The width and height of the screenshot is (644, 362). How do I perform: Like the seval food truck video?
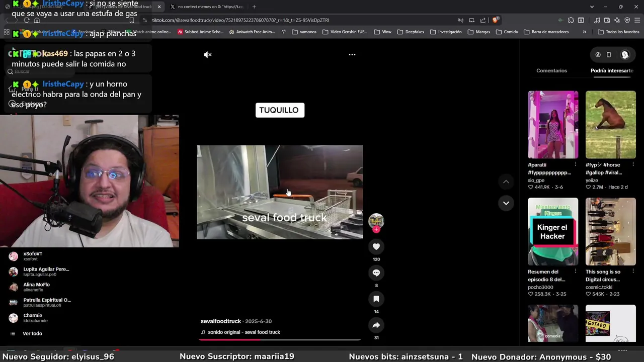(376, 246)
